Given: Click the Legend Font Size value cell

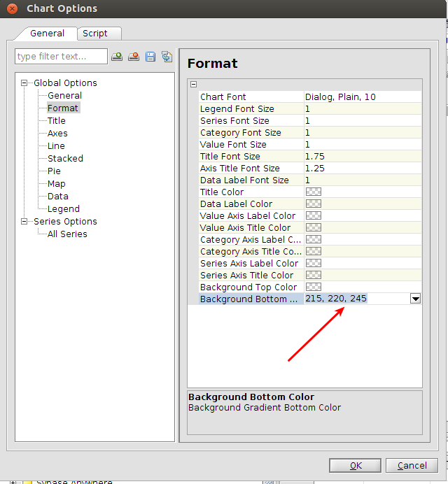Looking at the screenshot, I should point(363,108).
